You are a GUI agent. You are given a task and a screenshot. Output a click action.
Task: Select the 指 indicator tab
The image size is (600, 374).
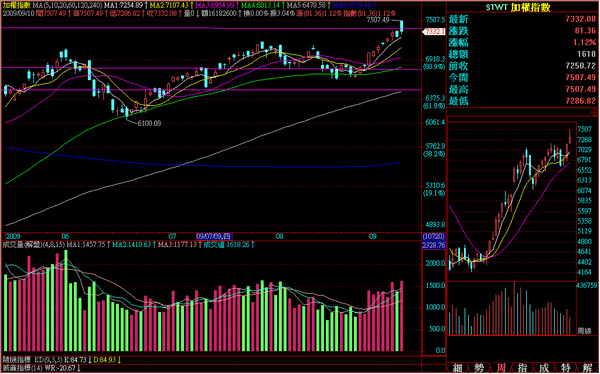pos(522,367)
